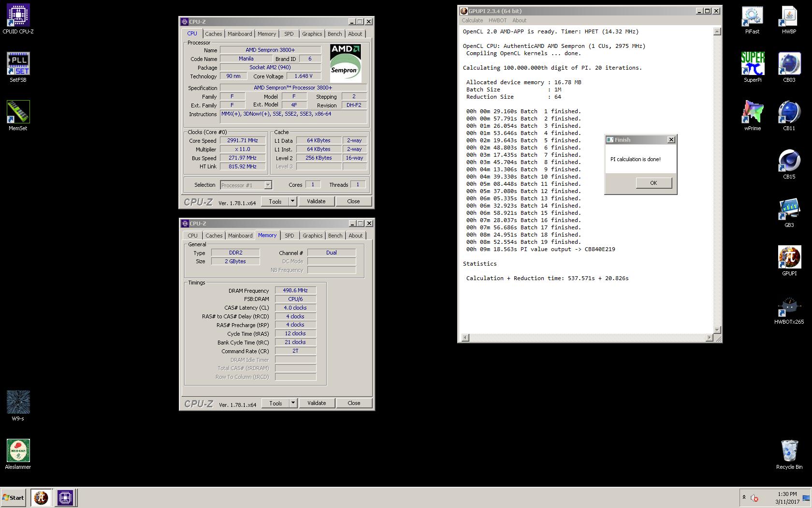
Task: Expand the Processor #1 selection dropdown
Action: 268,185
